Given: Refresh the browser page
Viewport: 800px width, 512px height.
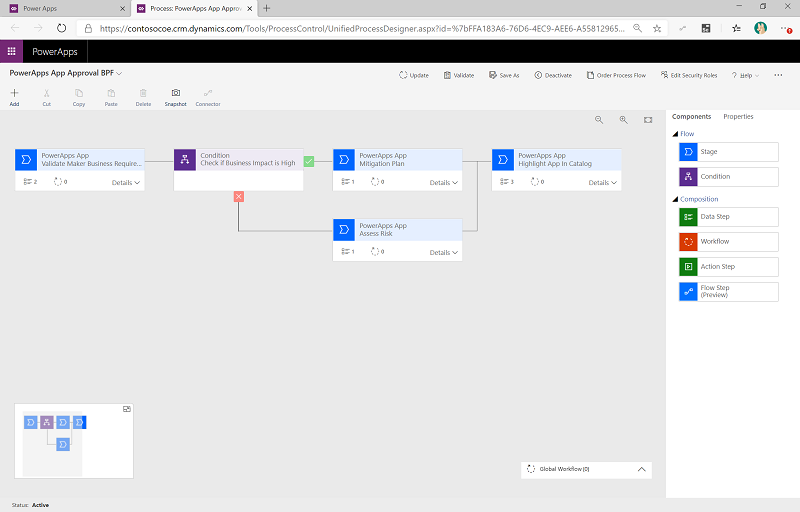Looking at the screenshot, I should (x=61, y=29).
